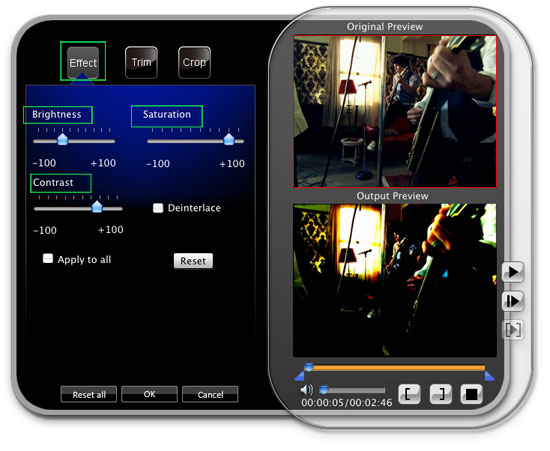Confirm changes with the OK button
The image size is (550, 451).
coord(149,394)
